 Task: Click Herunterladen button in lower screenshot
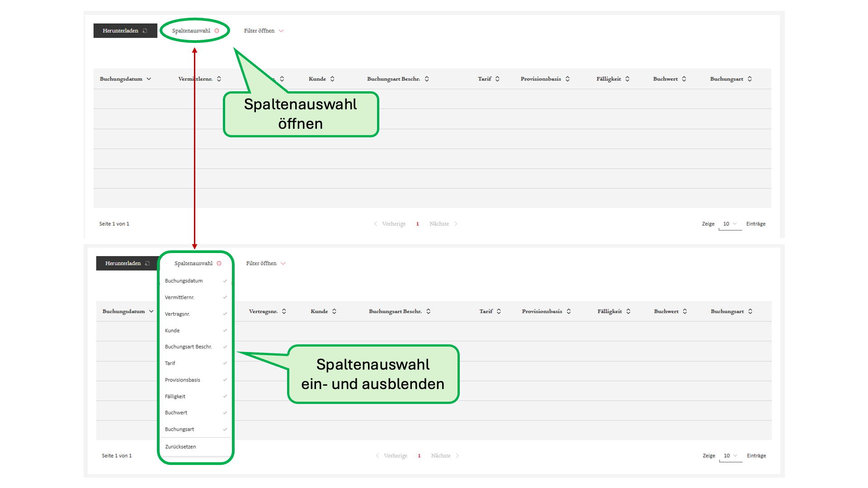pyautogui.click(x=127, y=263)
